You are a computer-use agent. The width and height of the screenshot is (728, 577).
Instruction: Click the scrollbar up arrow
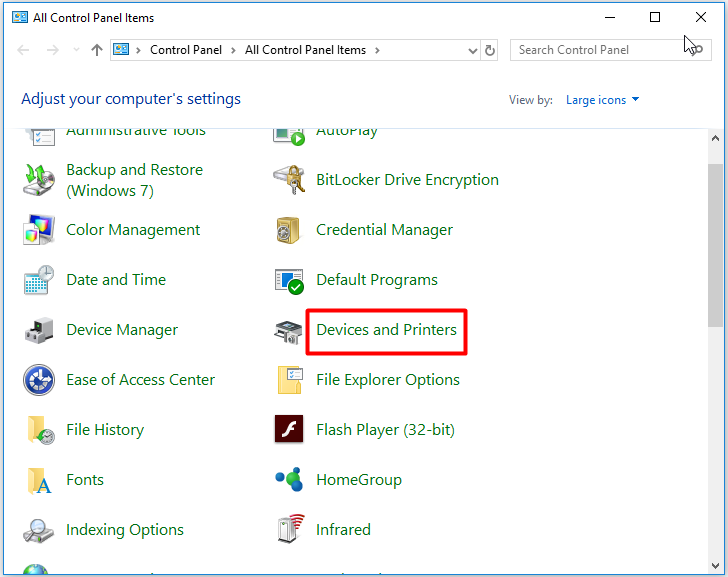(715, 138)
